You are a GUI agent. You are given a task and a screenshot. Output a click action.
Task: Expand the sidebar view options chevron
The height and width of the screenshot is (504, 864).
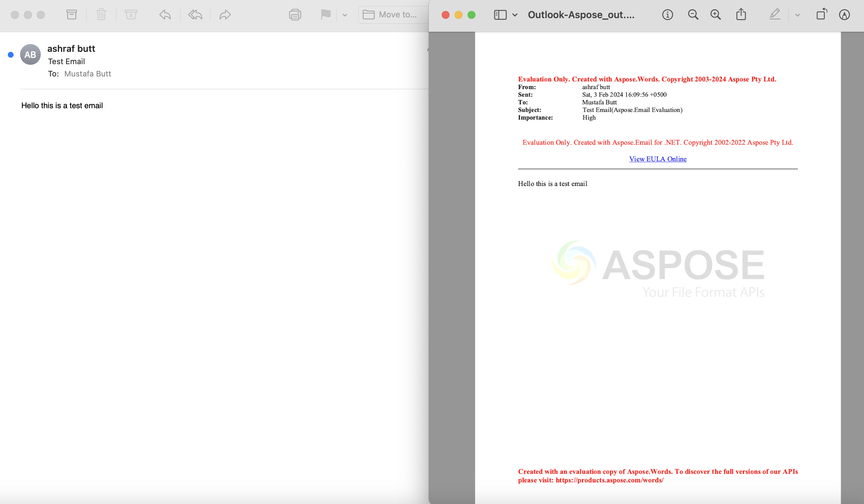[515, 15]
